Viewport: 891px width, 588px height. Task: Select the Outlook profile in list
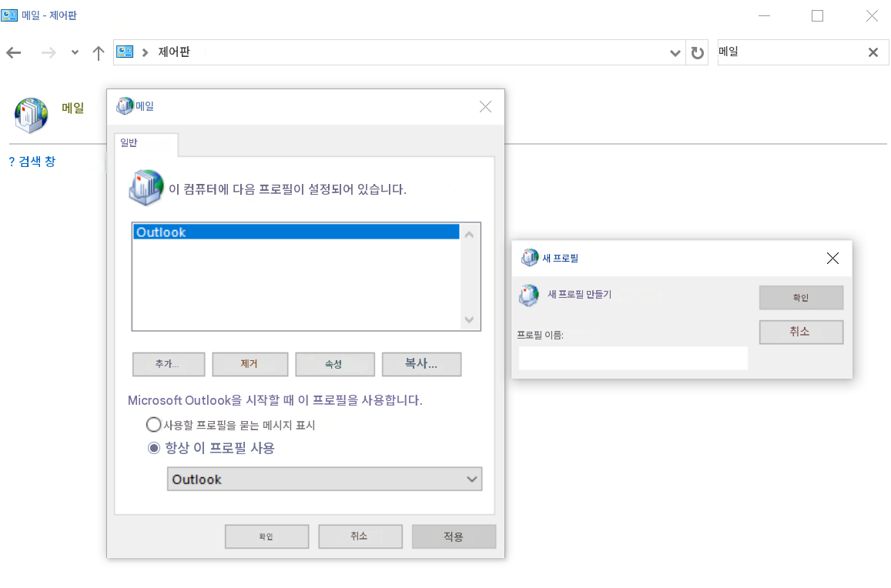(x=296, y=232)
